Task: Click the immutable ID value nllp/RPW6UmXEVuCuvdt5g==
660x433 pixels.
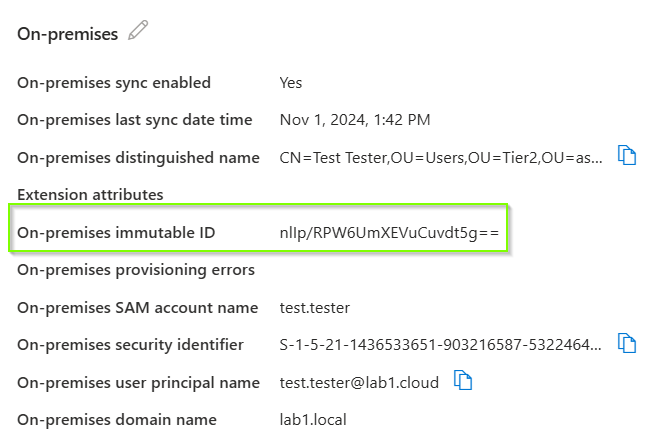Action: (x=389, y=233)
